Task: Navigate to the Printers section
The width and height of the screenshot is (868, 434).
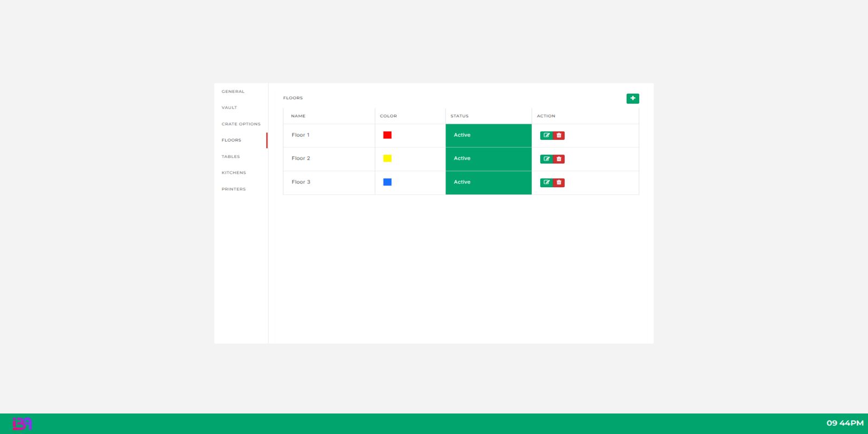Action: coord(233,189)
